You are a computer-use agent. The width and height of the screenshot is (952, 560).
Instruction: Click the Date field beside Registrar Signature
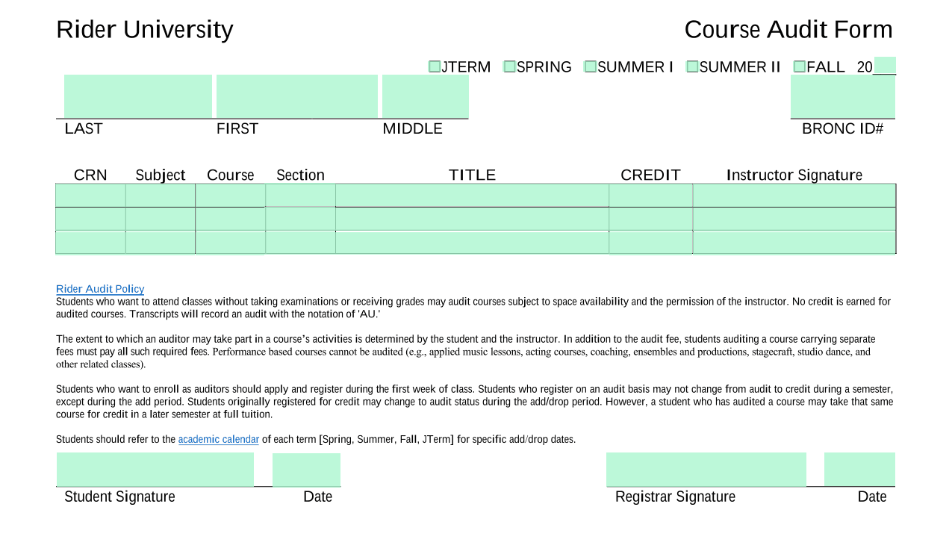(x=859, y=470)
